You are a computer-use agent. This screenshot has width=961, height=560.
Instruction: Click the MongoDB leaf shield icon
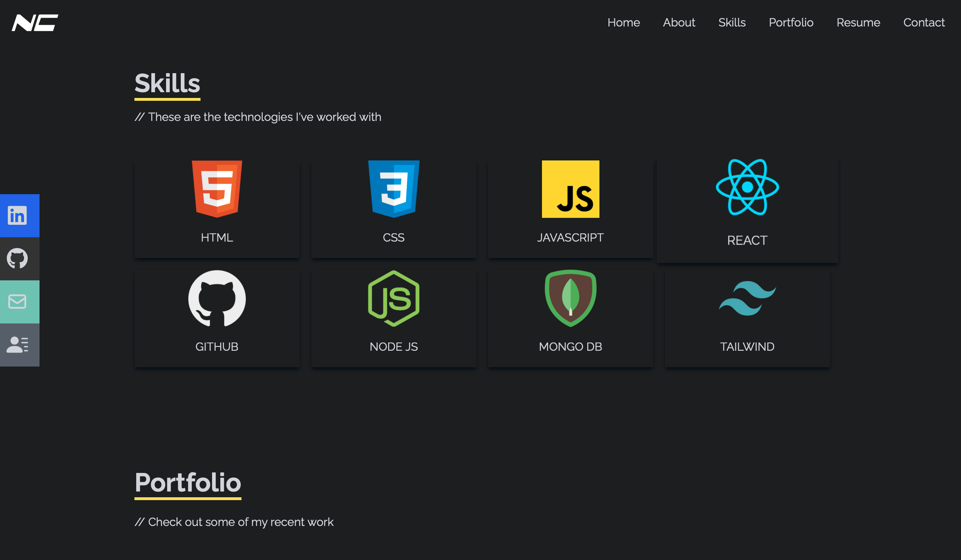(570, 298)
